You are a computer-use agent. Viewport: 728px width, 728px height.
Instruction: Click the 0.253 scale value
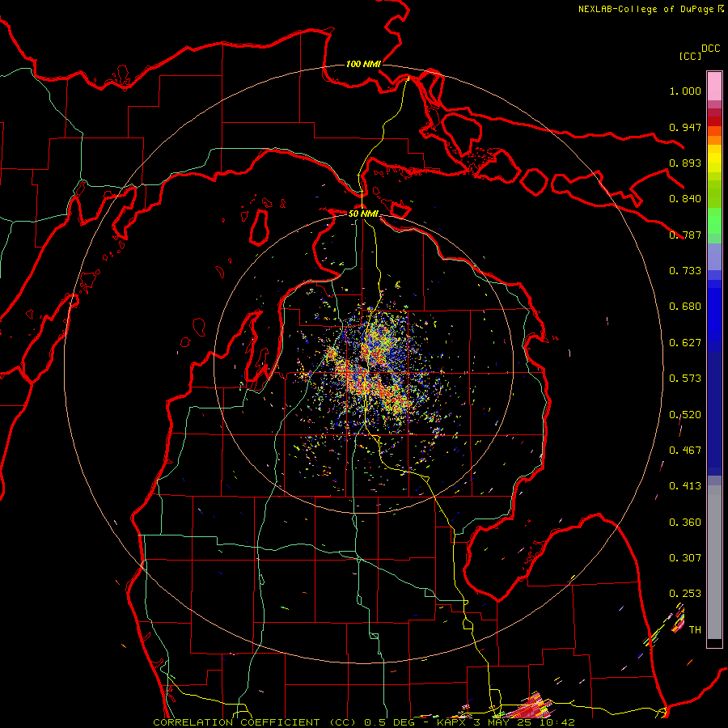coord(685,594)
